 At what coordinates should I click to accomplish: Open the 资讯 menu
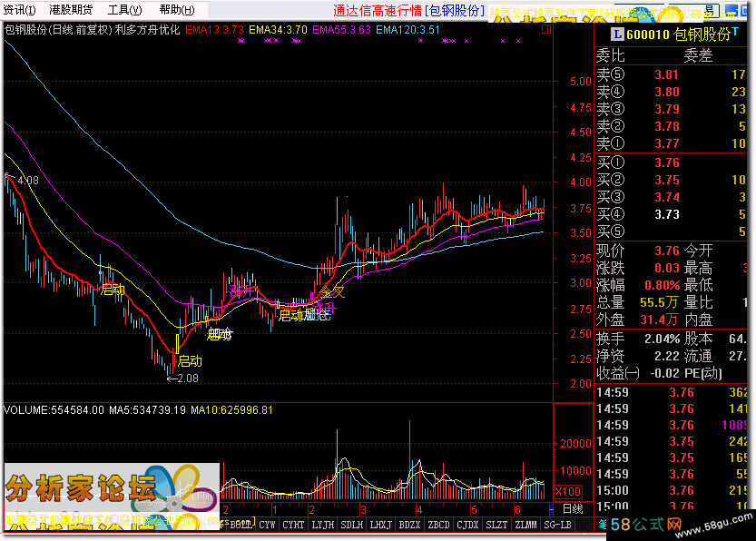[x=19, y=10]
